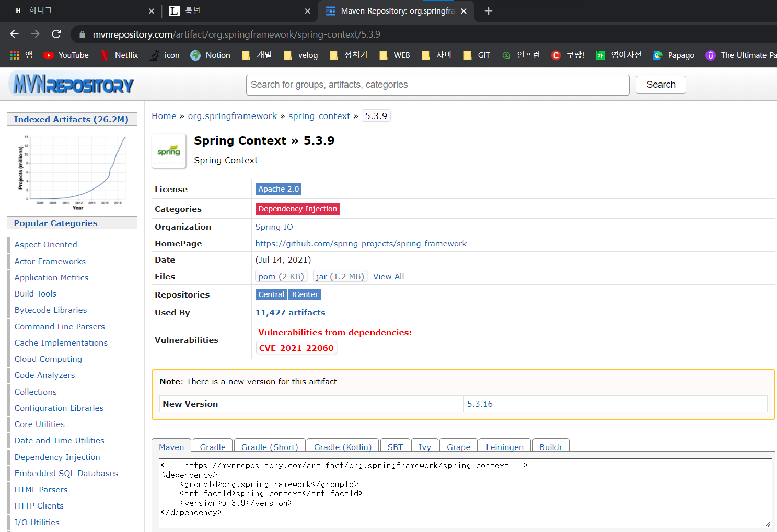Open Command Line Parsers category in sidebar

[60, 326]
